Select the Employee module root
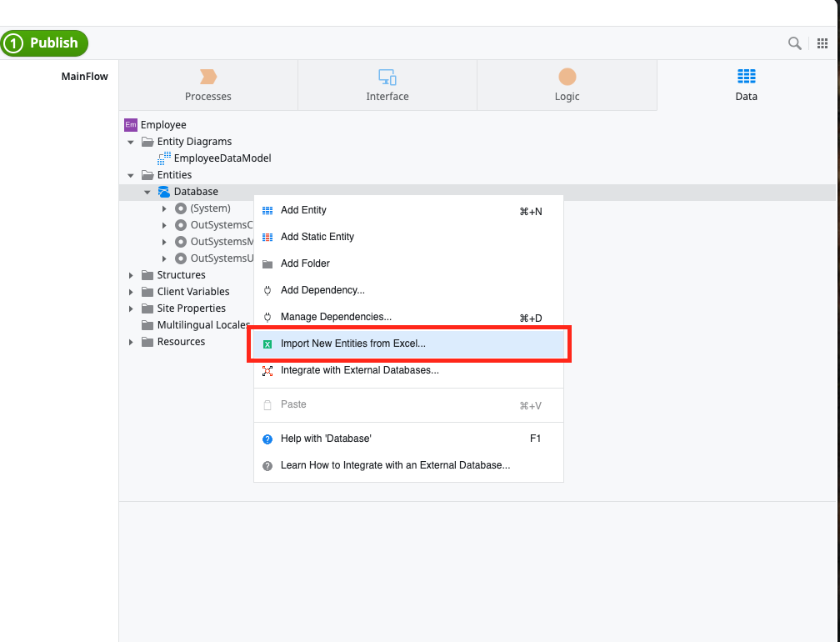The width and height of the screenshot is (840, 642). (x=163, y=125)
